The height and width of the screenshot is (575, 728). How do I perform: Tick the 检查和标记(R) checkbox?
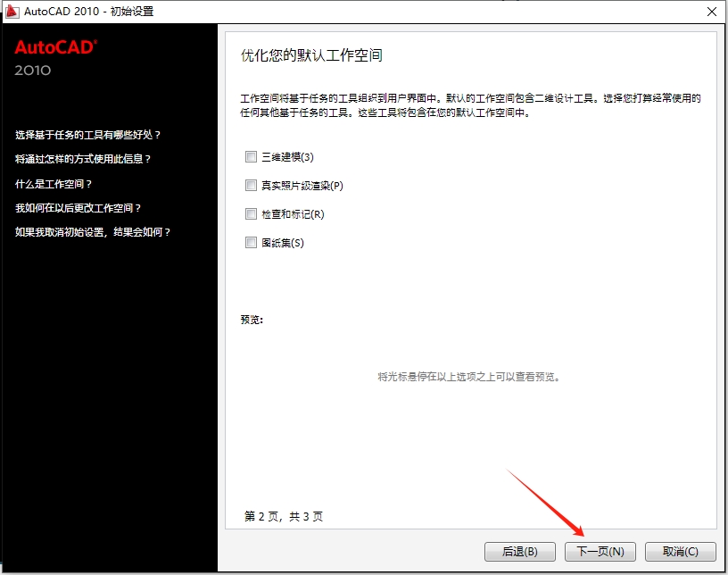click(x=251, y=213)
